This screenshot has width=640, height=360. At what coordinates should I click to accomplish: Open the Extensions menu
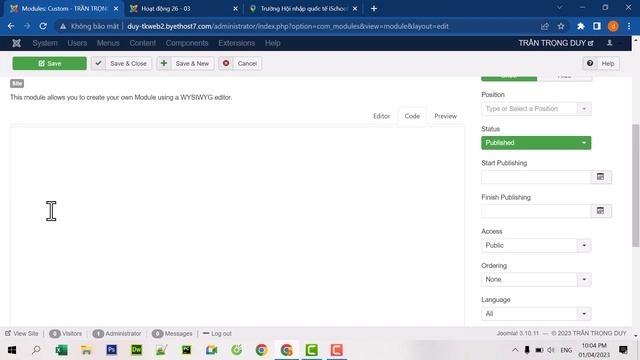click(x=236, y=43)
